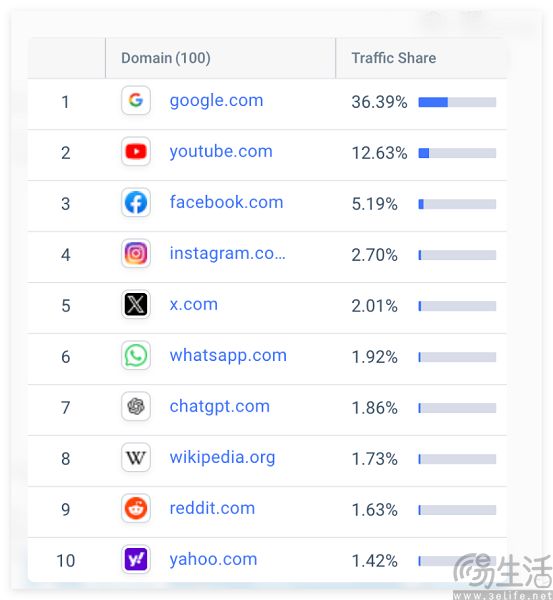Click the google.com traffic share bar
The height and width of the screenshot is (600, 553).
coord(457,102)
